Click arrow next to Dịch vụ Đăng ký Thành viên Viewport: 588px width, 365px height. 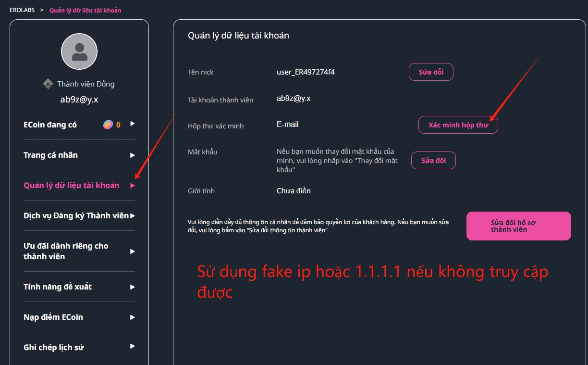point(133,215)
